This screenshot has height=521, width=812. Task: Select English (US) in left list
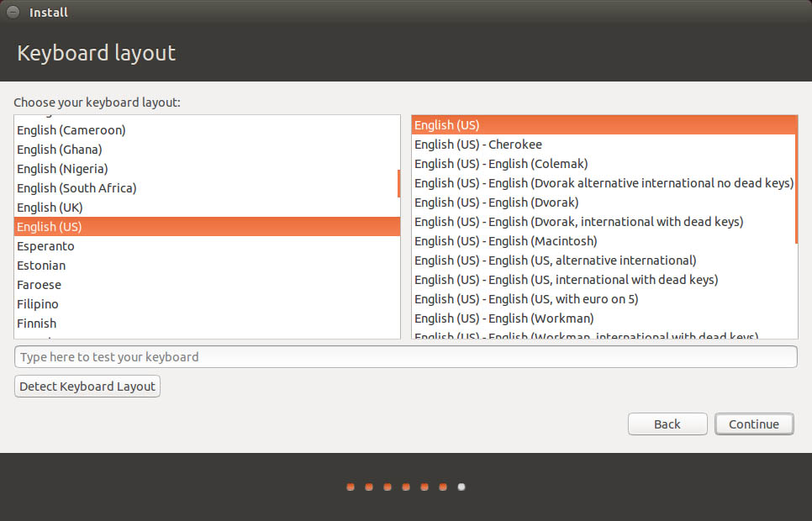[x=207, y=226]
